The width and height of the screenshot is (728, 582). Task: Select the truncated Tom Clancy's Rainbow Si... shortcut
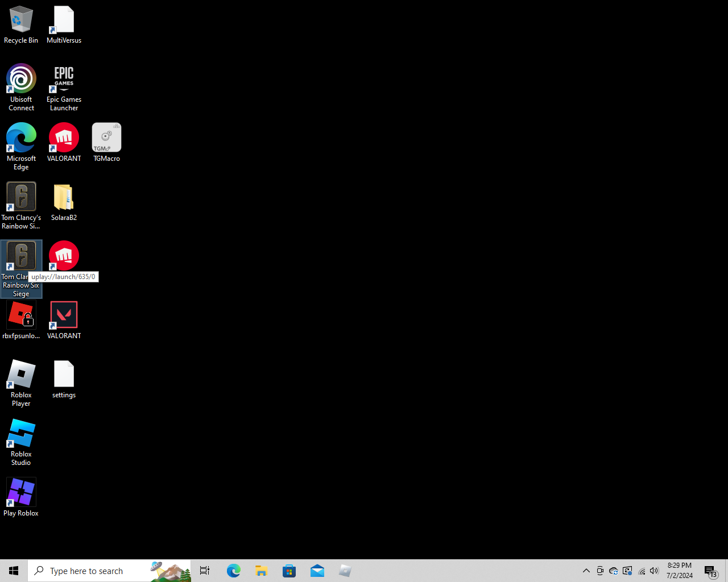pyautogui.click(x=21, y=206)
